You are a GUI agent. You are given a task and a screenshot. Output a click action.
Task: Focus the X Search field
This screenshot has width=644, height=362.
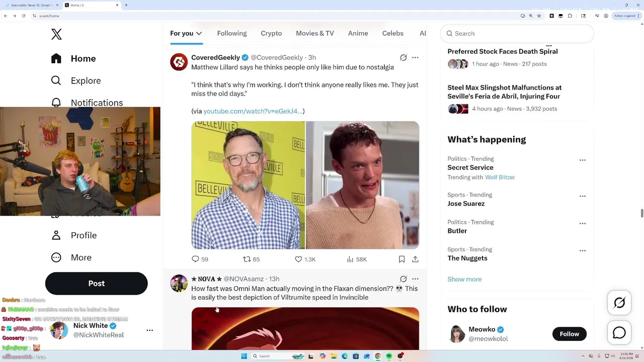tap(517, 34)
